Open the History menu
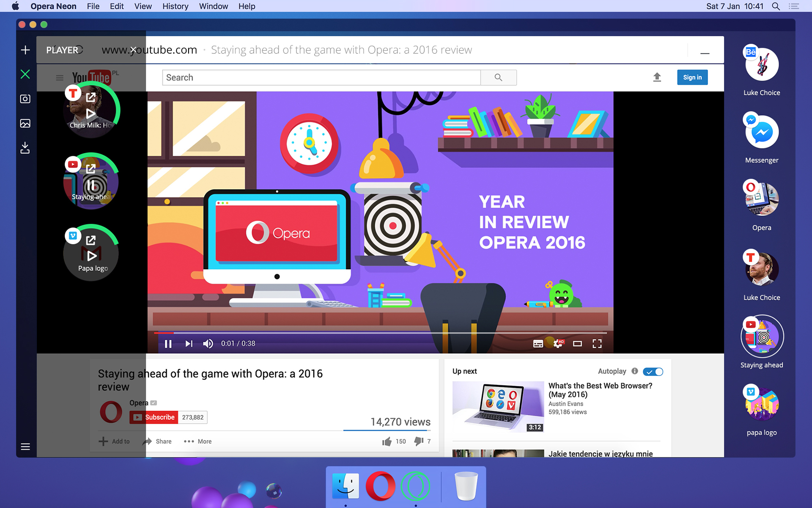Viewport: 812px width, 508px height. 175,6
